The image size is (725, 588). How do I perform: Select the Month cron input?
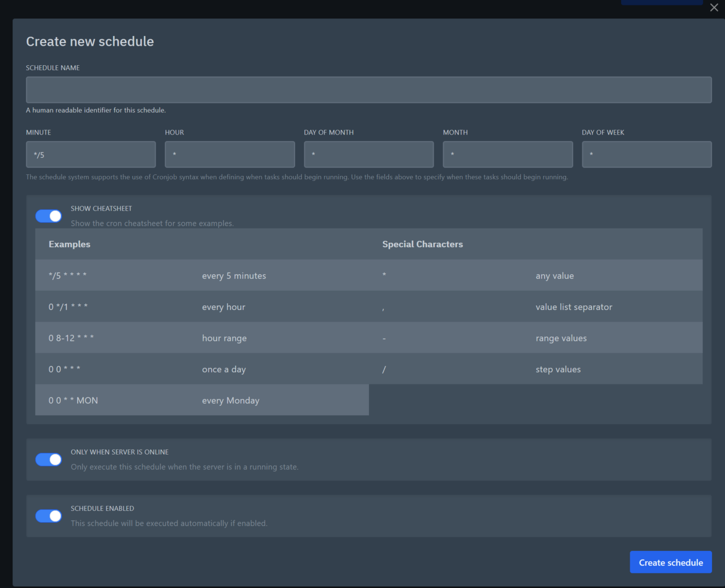(x=507, y=154)
